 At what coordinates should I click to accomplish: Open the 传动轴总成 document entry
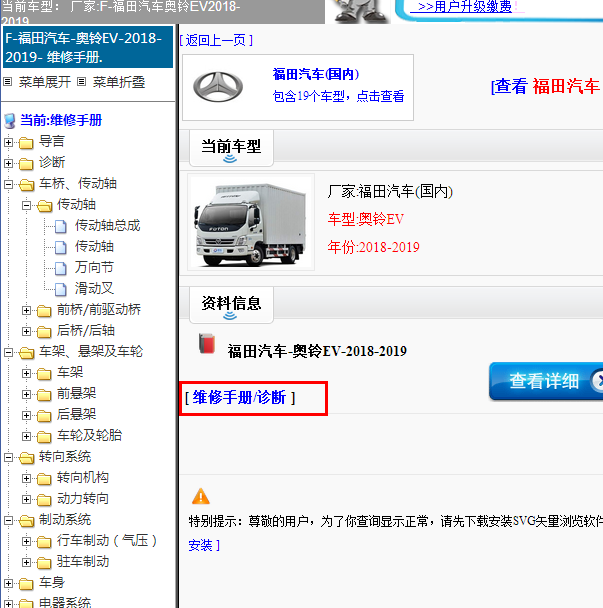tap(107, 226)
